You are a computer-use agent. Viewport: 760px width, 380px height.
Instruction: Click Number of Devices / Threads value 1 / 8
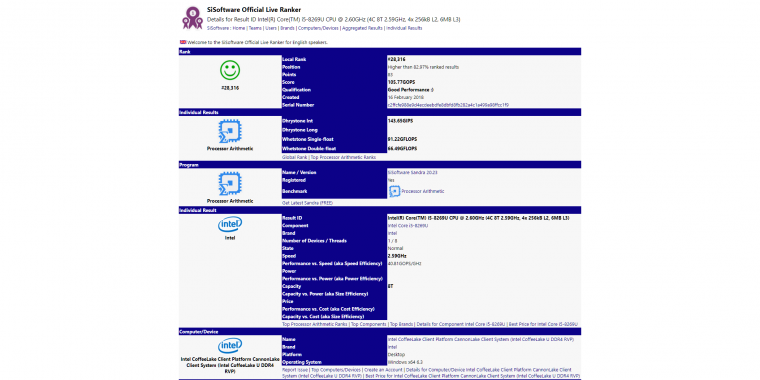(393, 240)
